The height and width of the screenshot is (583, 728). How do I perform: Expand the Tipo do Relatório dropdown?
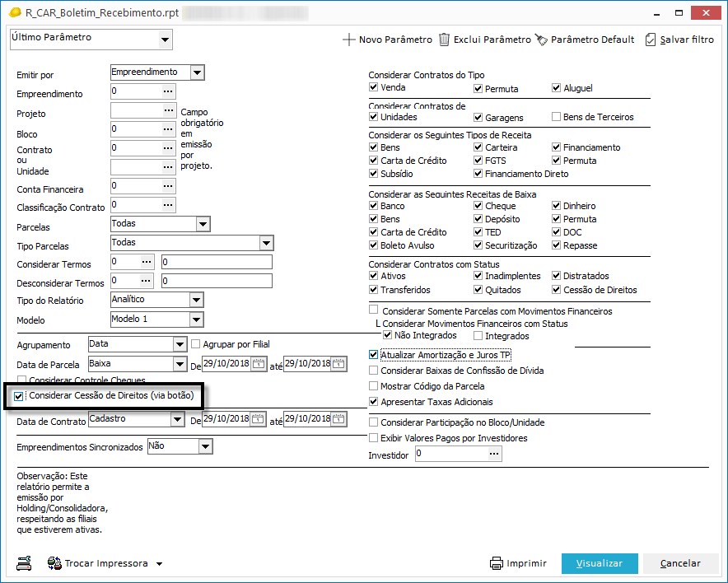point(196,300)
